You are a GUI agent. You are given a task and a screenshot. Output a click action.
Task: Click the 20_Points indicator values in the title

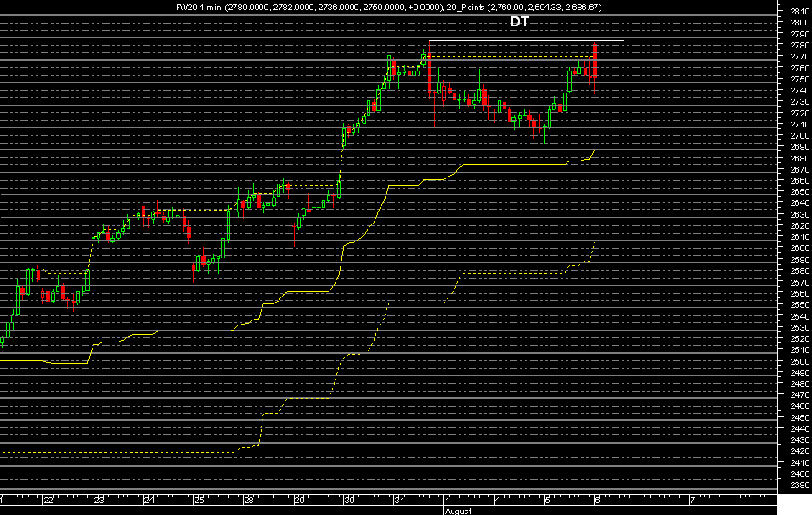(x=525, y=8)
